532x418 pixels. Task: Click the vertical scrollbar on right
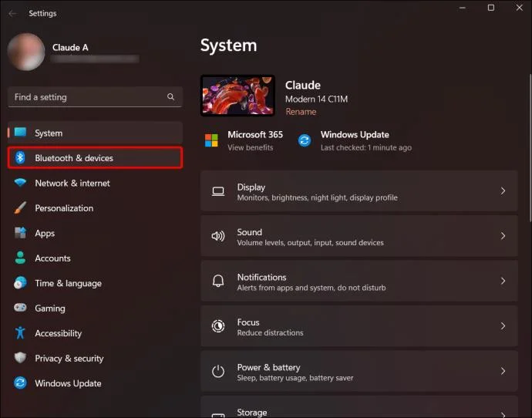(530, 148)
